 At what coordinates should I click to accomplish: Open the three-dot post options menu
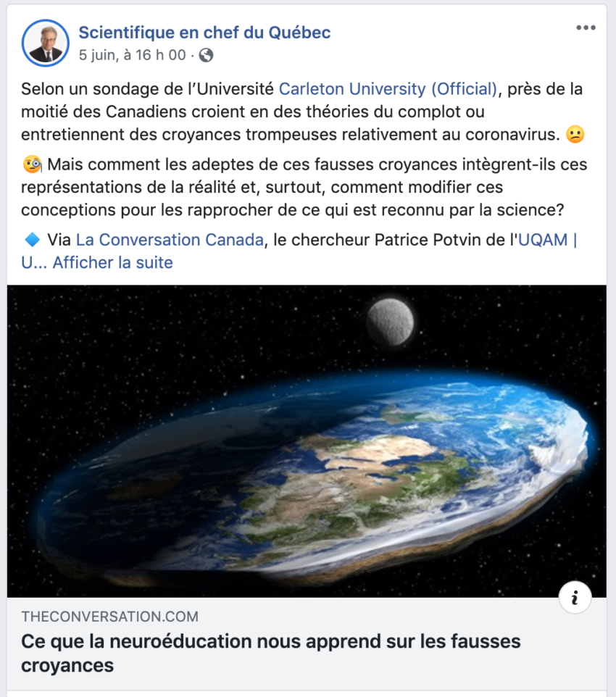click(x=585, y=28)
